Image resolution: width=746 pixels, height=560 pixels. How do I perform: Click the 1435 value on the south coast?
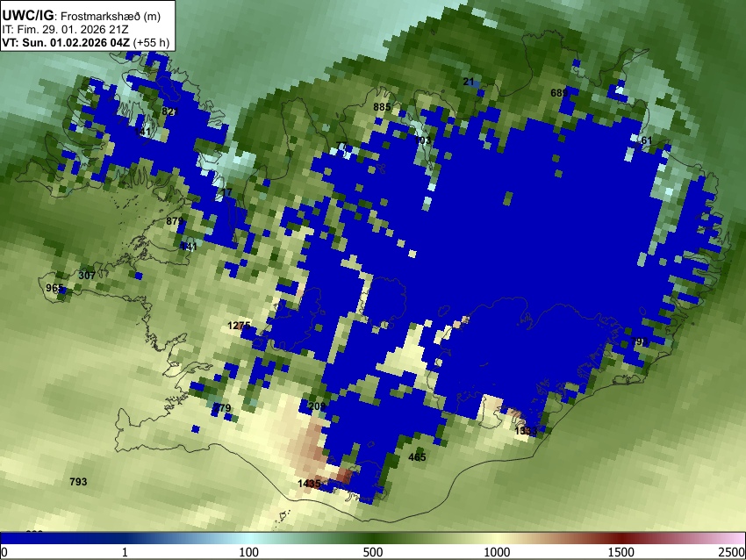(x=309, y=484)
